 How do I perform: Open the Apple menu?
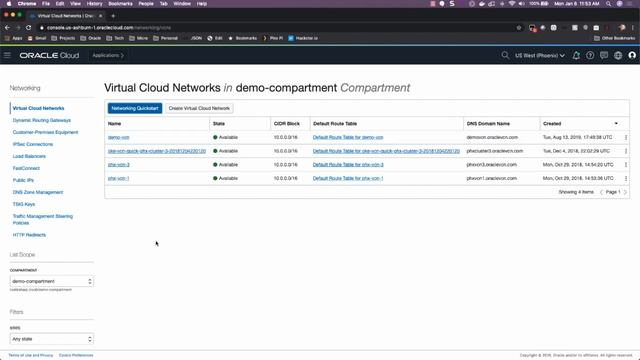point(9,4)
